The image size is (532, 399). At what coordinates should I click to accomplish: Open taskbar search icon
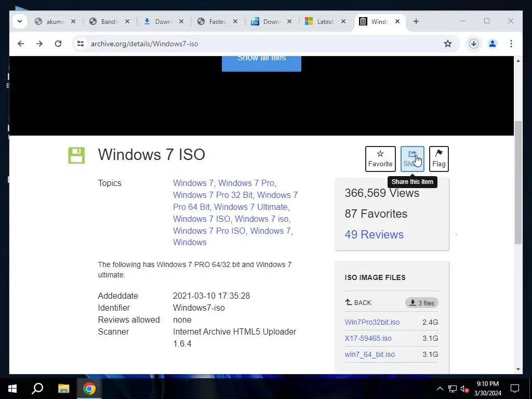37,389
